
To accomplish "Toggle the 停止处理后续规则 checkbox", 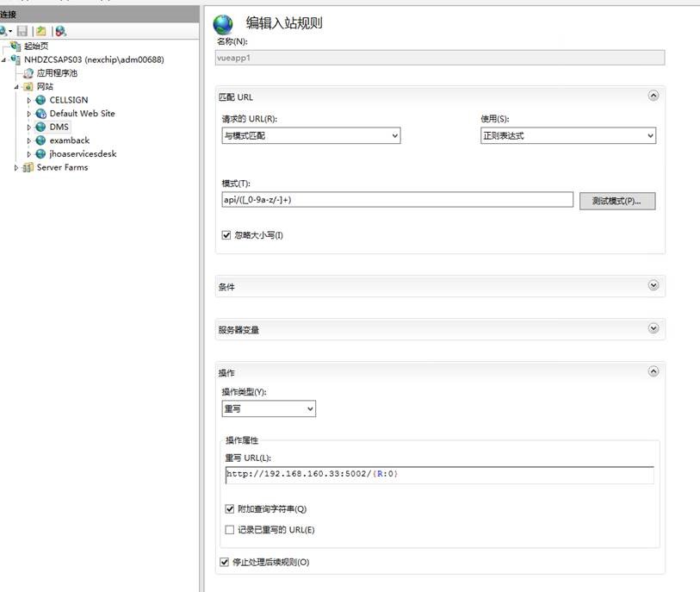I will [225, 562].
